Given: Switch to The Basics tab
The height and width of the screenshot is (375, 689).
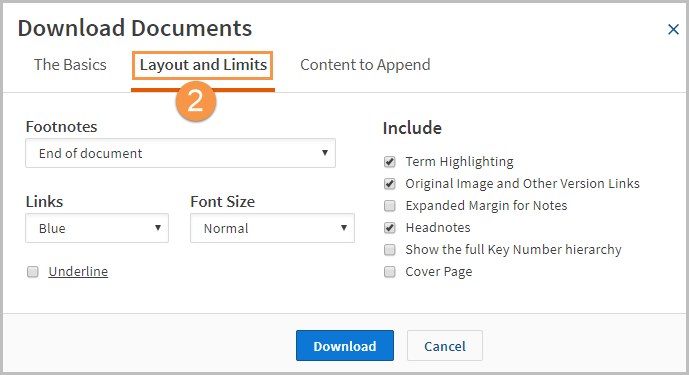Looking at the screenshot, I should (70, 65).
